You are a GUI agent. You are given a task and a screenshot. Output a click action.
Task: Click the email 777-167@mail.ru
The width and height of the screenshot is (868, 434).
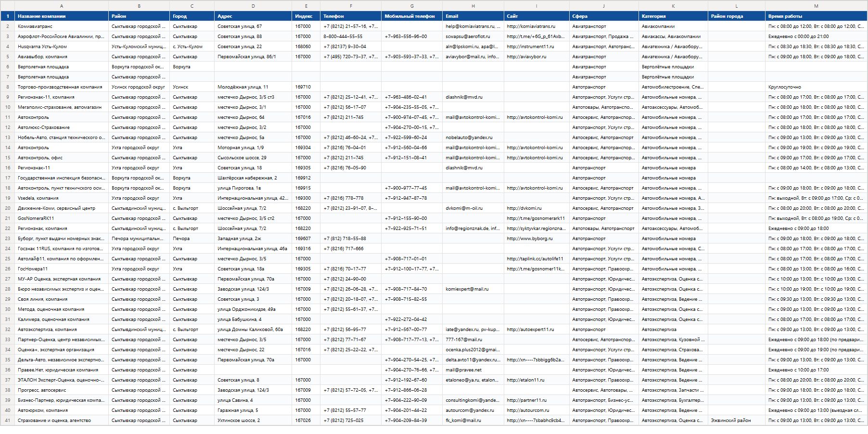tap(473, 340)
